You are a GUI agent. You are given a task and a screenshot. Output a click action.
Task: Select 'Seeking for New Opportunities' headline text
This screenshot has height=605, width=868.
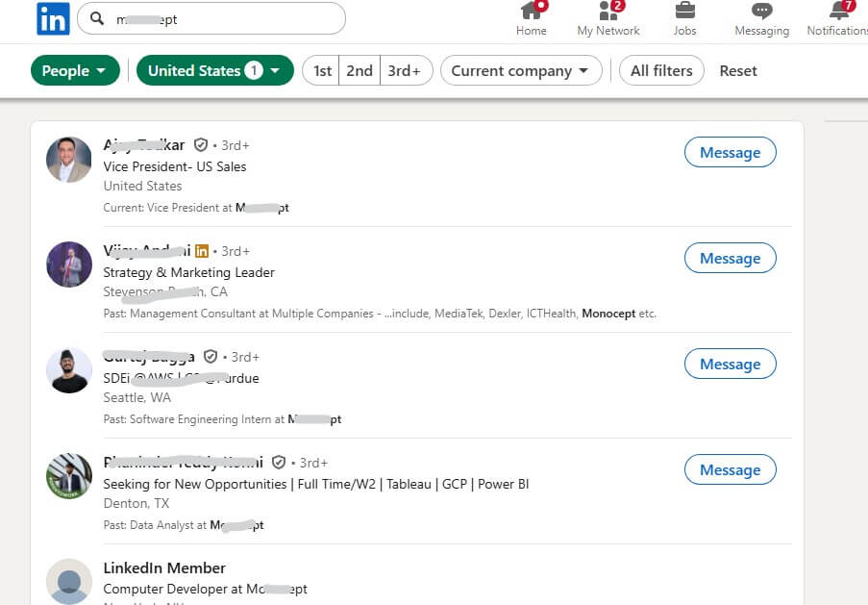[195, 484]
